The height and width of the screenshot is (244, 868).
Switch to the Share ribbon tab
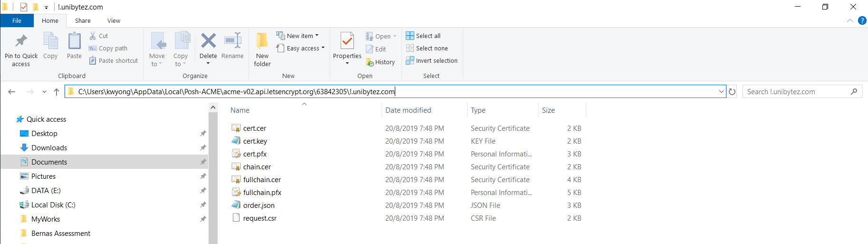pyautogui.click(x=83, y=20)
